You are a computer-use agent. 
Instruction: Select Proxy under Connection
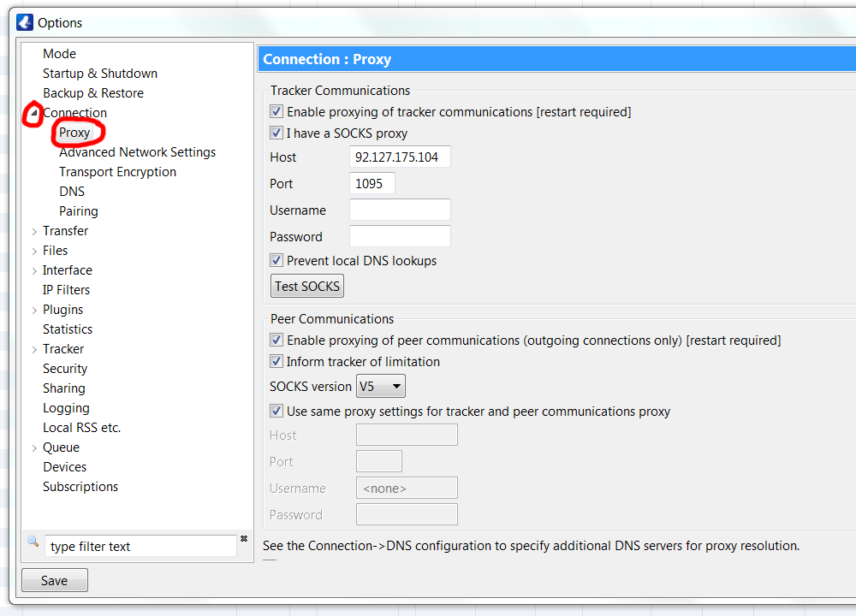pyautogui.click(x=74, y=133)
